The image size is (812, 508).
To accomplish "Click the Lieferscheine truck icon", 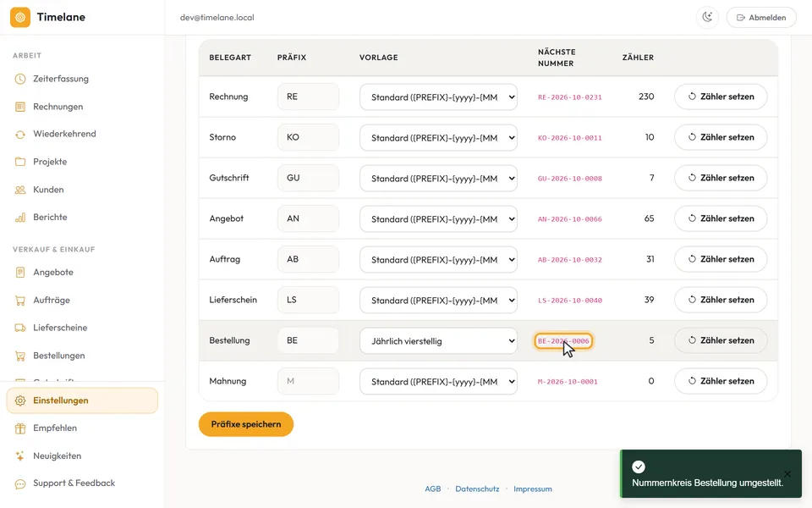I will pyautogui.click(x=20, y=328).
